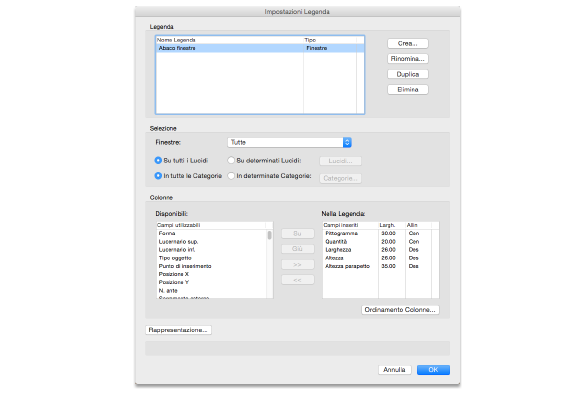The width and height of the screenshot is (577, 396).
Task: Click the << remove column button
Action: [298, 280]
